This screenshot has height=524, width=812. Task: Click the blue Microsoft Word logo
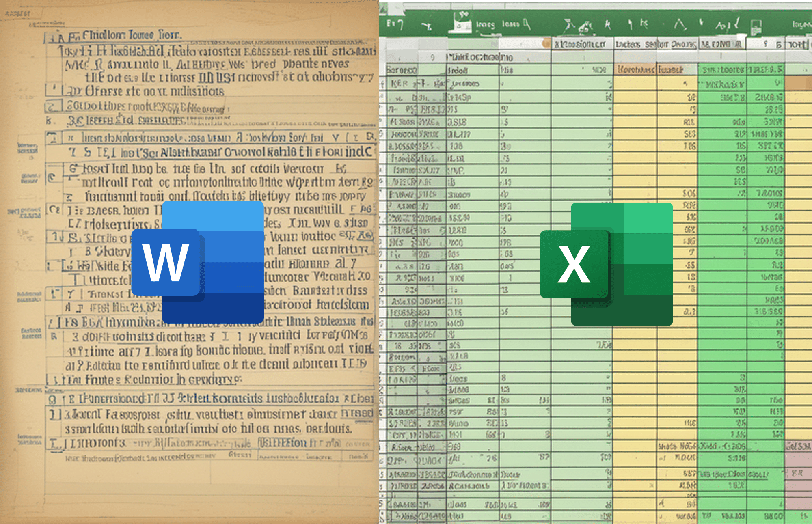click(198, 262)
